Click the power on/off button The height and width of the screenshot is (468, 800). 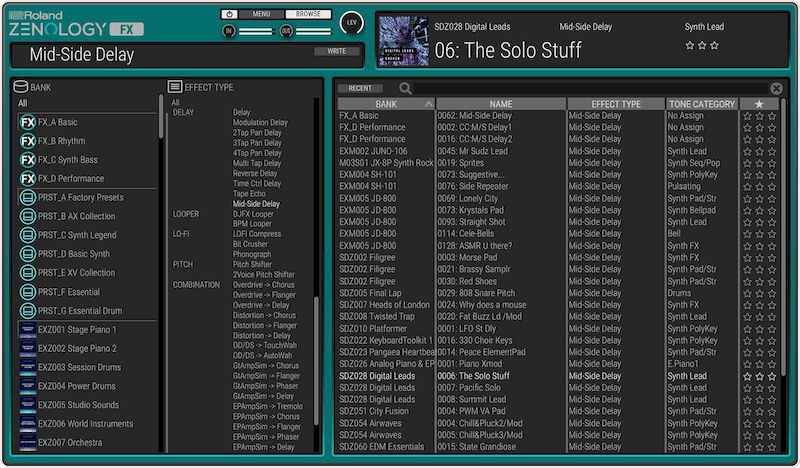click(230, 14)
